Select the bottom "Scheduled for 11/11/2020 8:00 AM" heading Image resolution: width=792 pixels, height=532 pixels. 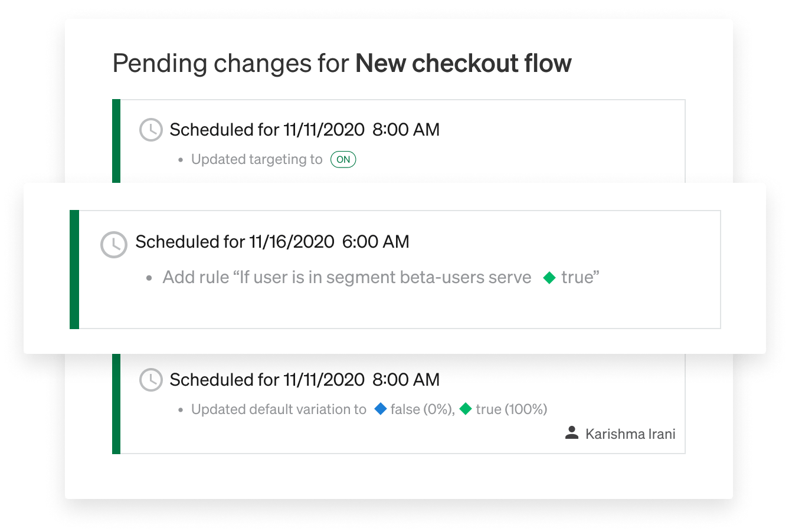pyautogui.click(x=305, y=380)
